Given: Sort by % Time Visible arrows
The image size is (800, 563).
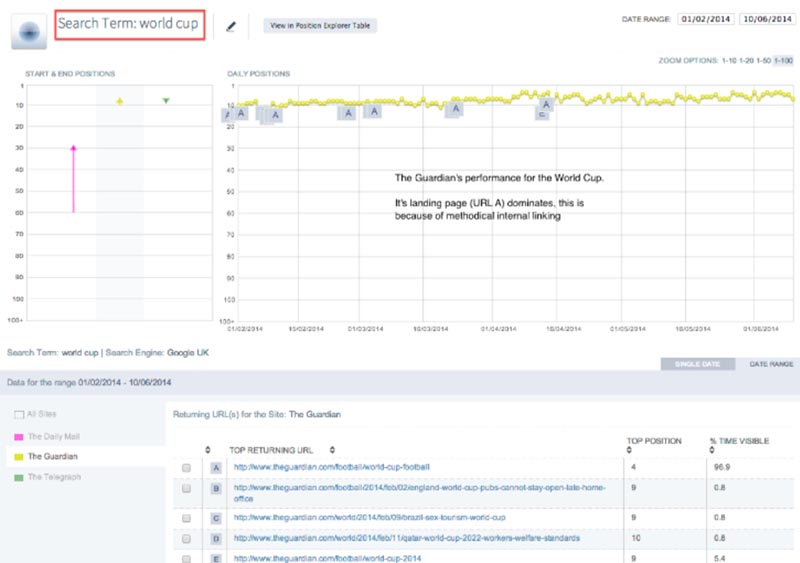Looking at the screenshot, I should (x=712, y=450).
